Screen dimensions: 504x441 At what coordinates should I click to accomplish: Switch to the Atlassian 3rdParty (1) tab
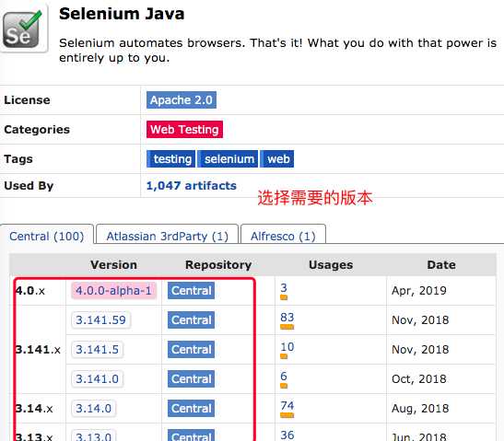pos(167,237)
